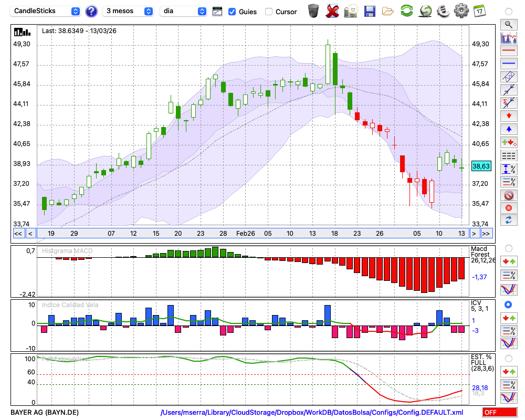This screenshot has width=525, height=420.
Task: Select the blue horizontal line tool
Action: click(508, 64)
